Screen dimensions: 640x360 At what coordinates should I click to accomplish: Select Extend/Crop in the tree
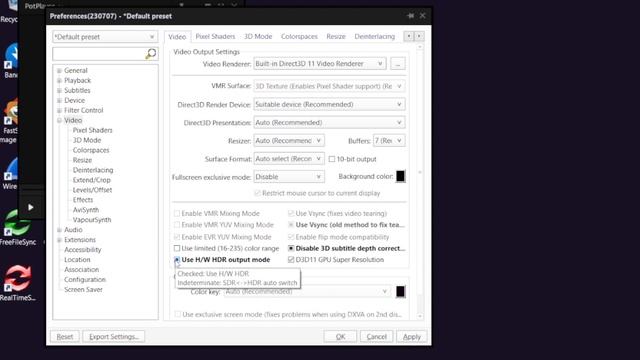point(91,180)
